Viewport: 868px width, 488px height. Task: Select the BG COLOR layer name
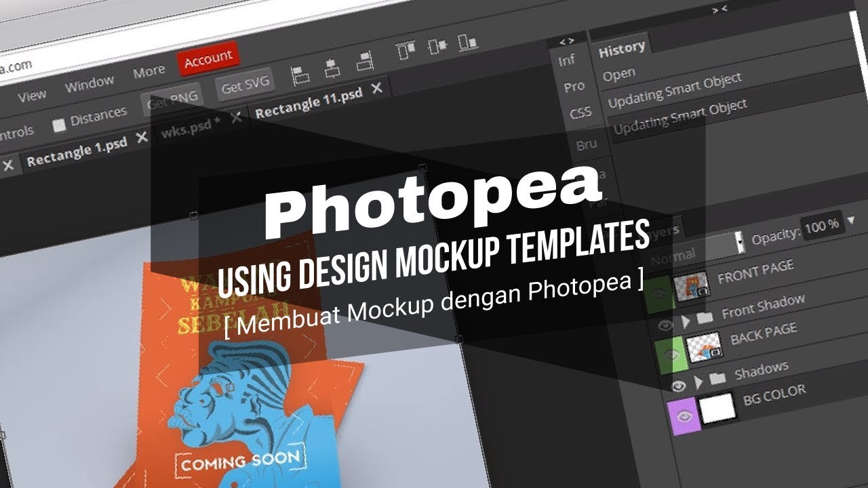pyautogui.click(x=774, y=394)
